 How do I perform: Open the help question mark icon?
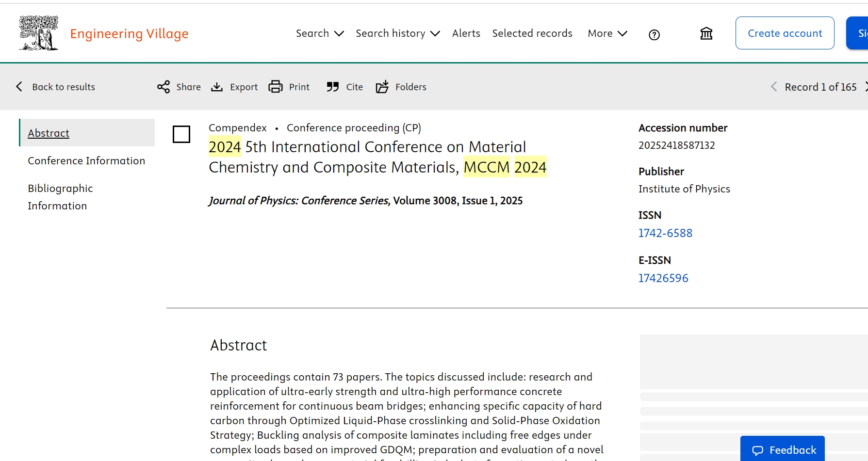tap(654, 34)
